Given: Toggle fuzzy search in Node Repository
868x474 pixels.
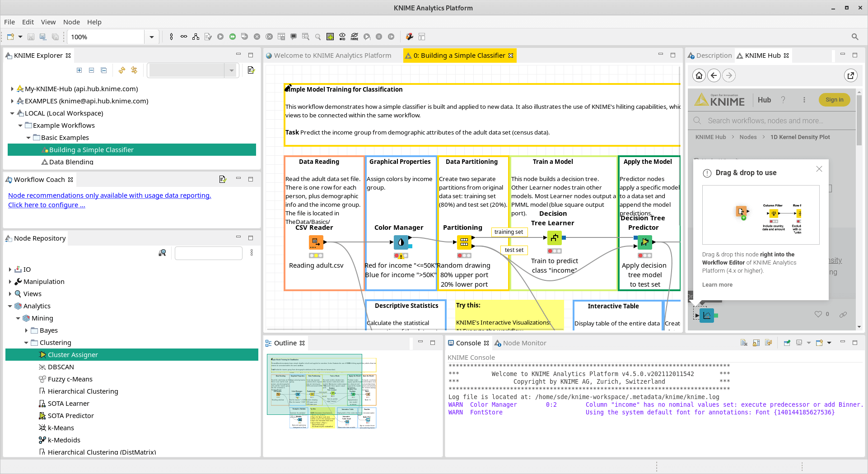Looking at the screenshot, I should [163, 253].
